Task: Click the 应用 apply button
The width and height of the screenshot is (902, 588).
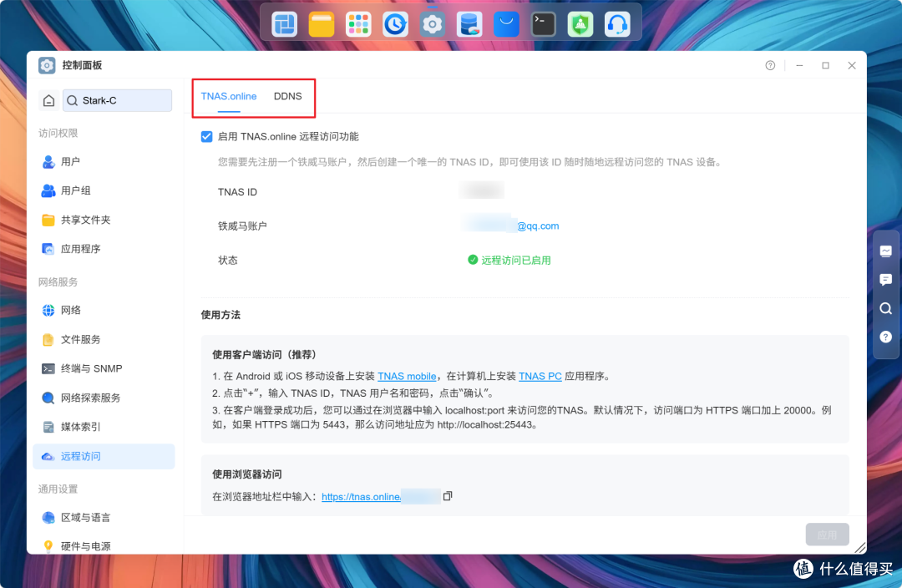Action: tap(827, 535)
